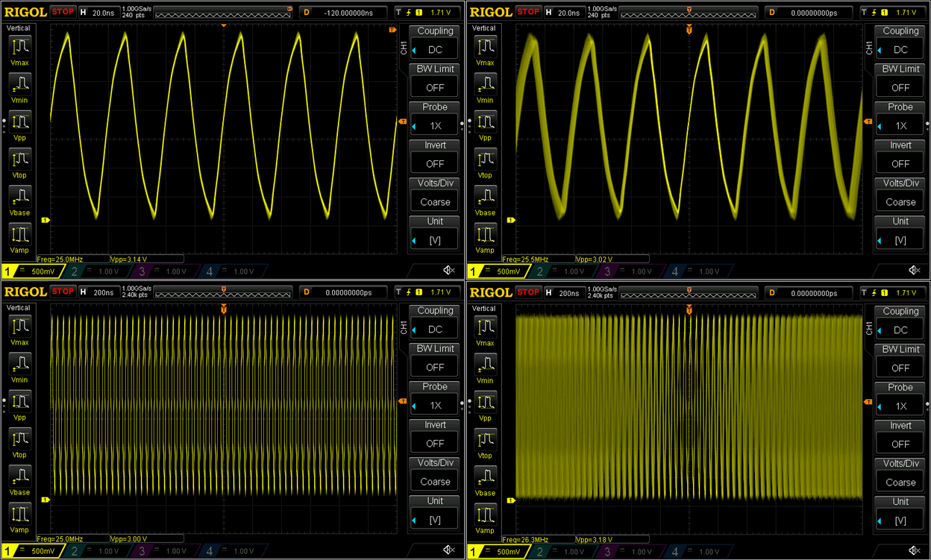
Task: Click STOP button in top-left scope (Vpp=3.14 V)
Action: point(63,12)
